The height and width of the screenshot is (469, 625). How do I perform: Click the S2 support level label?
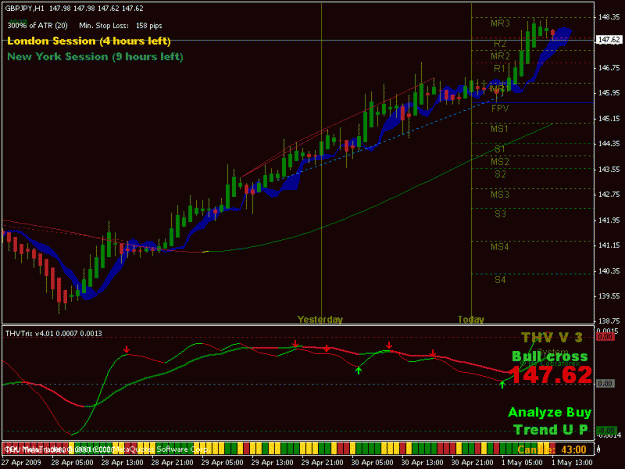500,174
